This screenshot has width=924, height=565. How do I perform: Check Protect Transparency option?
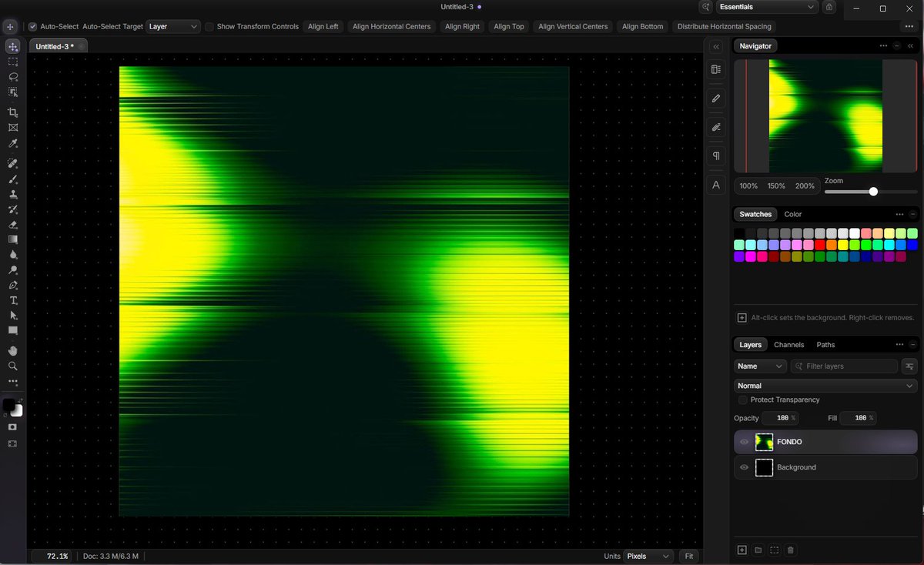click(x=743, y=400)
